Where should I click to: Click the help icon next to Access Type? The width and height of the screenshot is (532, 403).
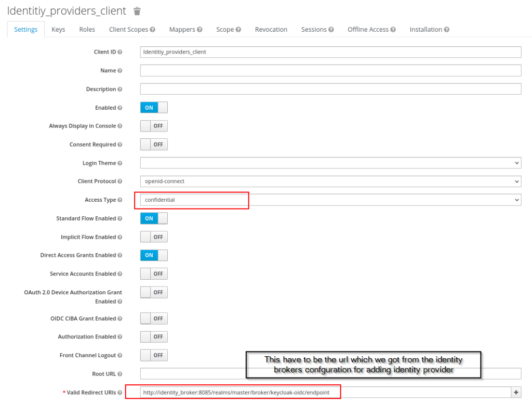[119, 200]
